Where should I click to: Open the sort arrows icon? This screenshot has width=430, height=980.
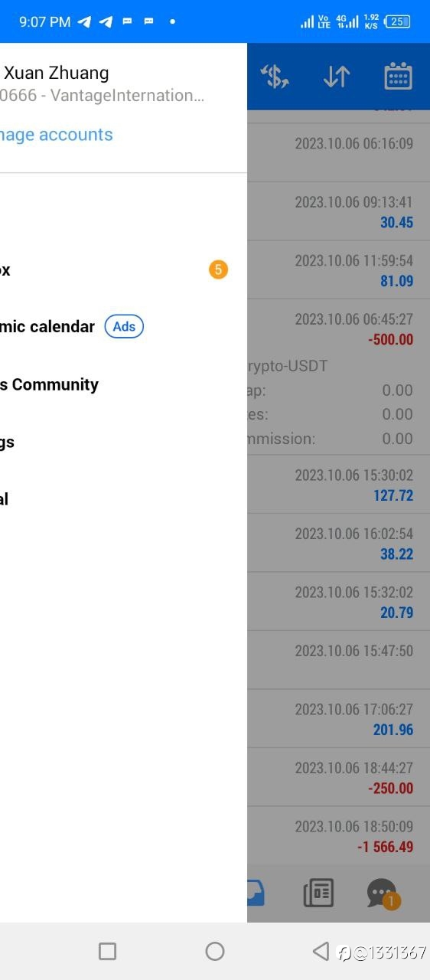pyautogui.click(x=336, y=77)
